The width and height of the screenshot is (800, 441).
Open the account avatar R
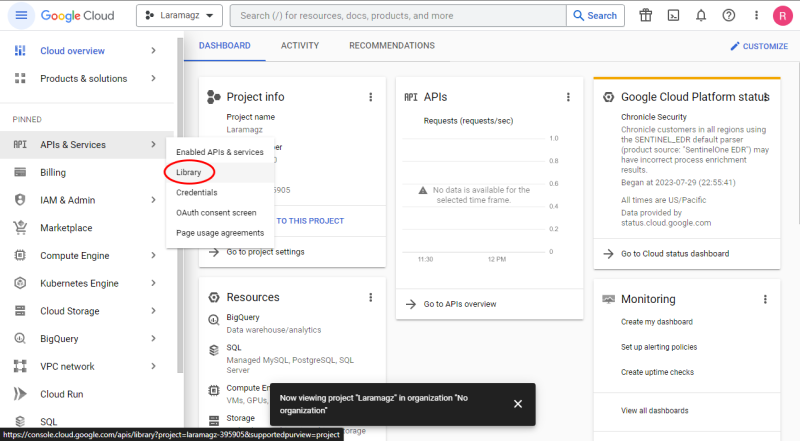782,16
